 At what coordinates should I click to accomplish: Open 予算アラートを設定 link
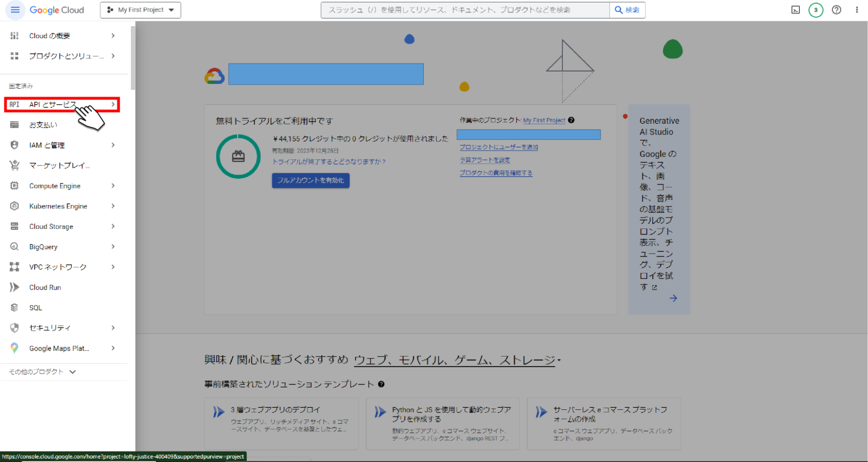click(x=485, y=160)
